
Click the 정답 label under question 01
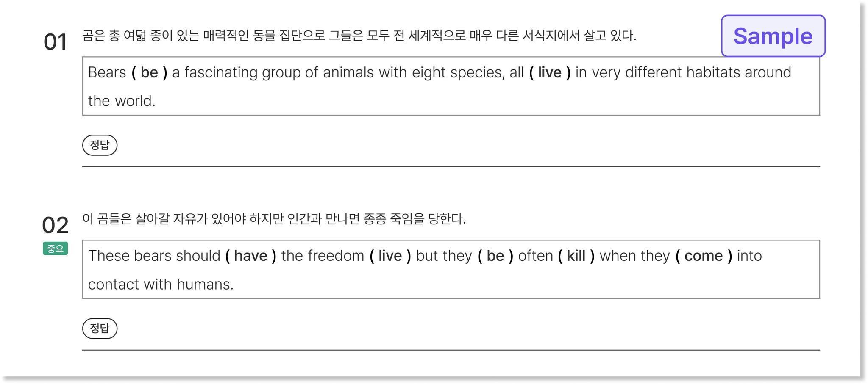coord(100,145)
